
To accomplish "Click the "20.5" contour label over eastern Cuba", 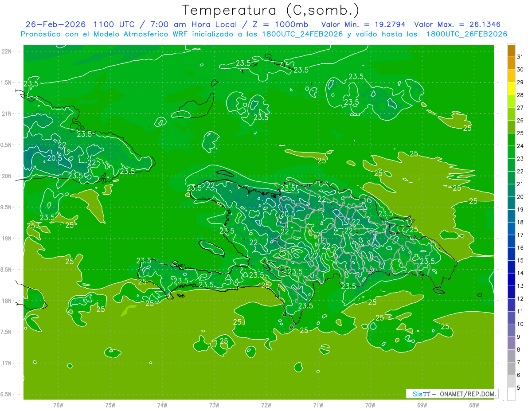I will pyautogui.click(x=55, y=158).
